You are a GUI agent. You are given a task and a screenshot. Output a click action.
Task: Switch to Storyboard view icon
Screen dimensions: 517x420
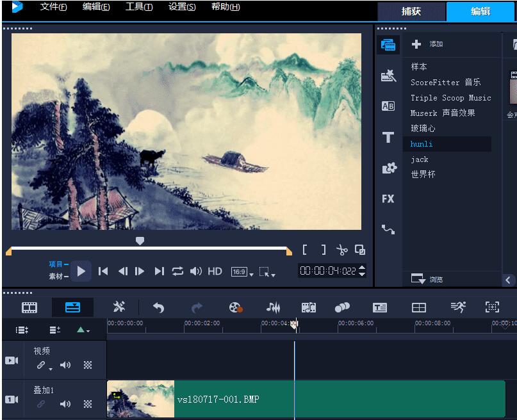tap(28, 307)
